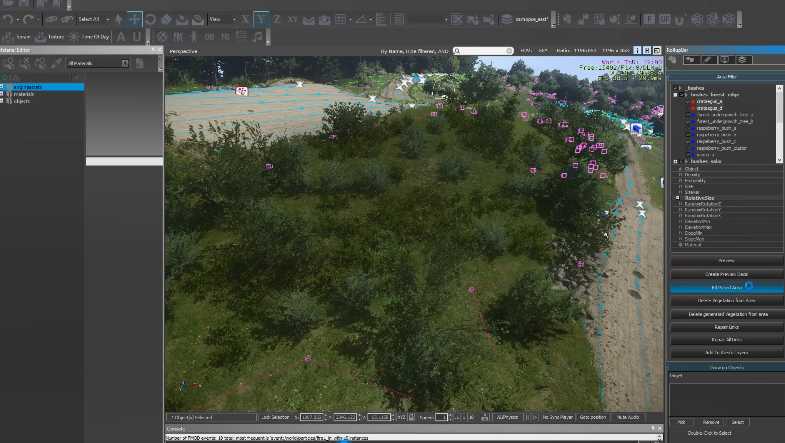The width and height of the screenshot is (785, 443).
Task: Click the viewport search field
Action: tap(483, 51)
